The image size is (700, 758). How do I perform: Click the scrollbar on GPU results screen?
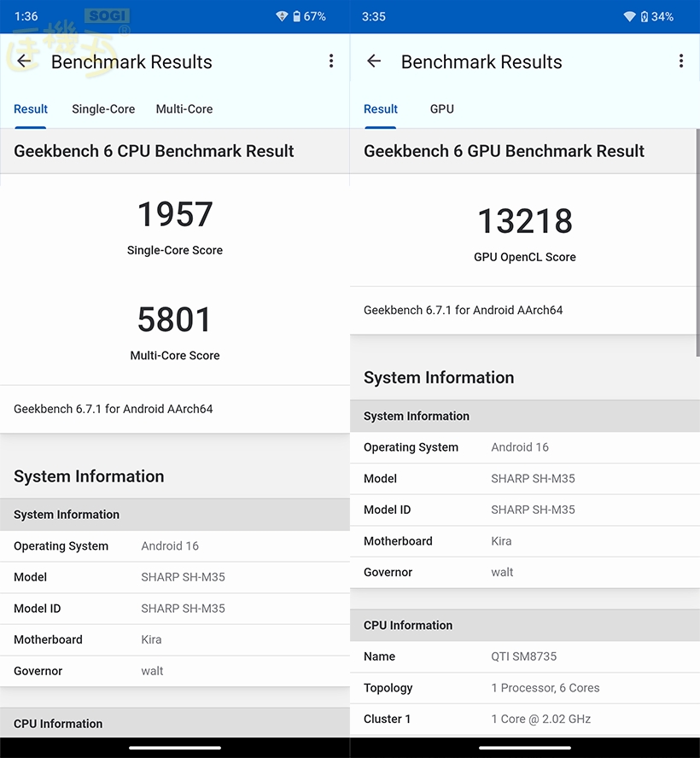tap(697, 242)
